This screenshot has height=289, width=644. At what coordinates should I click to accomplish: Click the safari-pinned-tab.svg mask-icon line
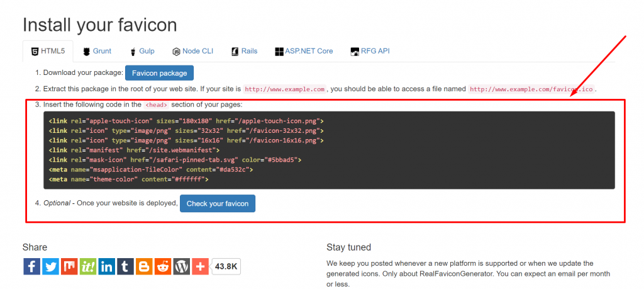[x=175, y=159]
